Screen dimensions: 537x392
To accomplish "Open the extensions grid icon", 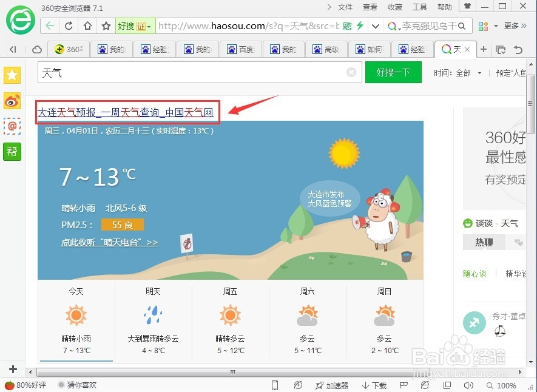I will pyautogui.click(x=483, y=26).
